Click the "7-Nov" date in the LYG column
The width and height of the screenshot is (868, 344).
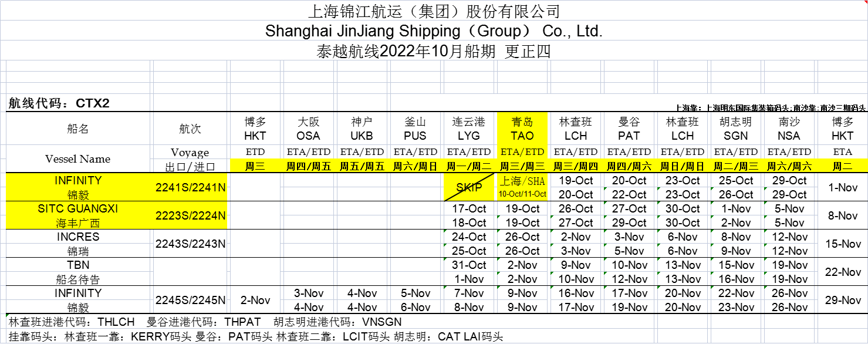coord(468,293)
